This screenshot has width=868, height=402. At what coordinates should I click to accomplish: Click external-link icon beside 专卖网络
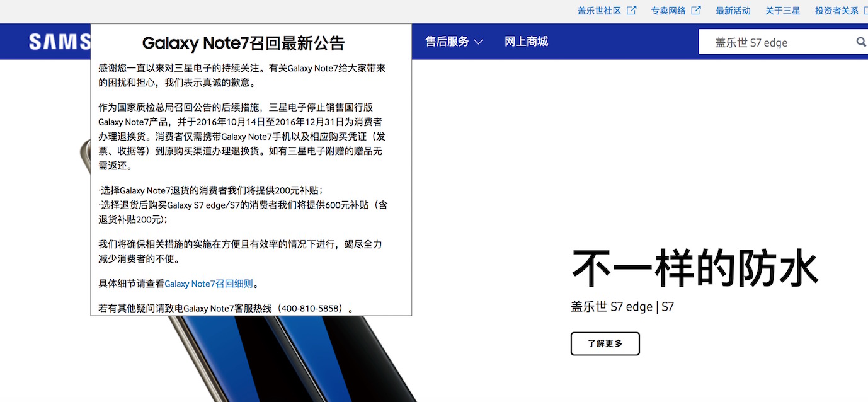coord(696,11)
